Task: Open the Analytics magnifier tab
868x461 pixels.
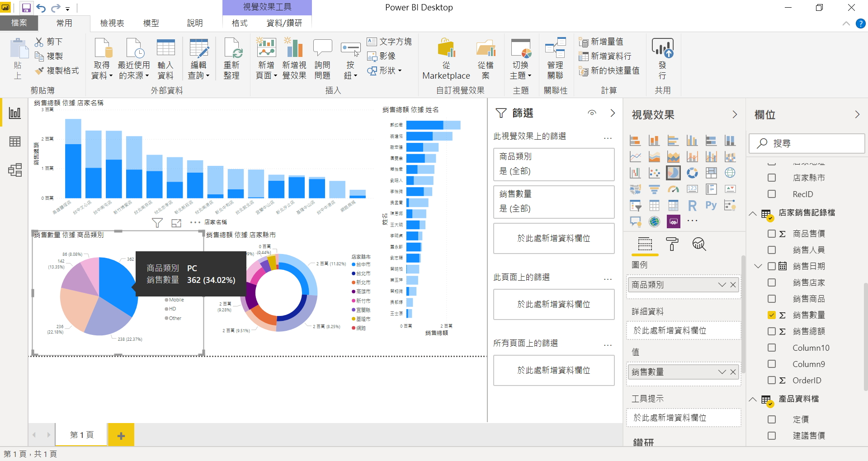Action: pyautogui.click(x=699, y=244)
